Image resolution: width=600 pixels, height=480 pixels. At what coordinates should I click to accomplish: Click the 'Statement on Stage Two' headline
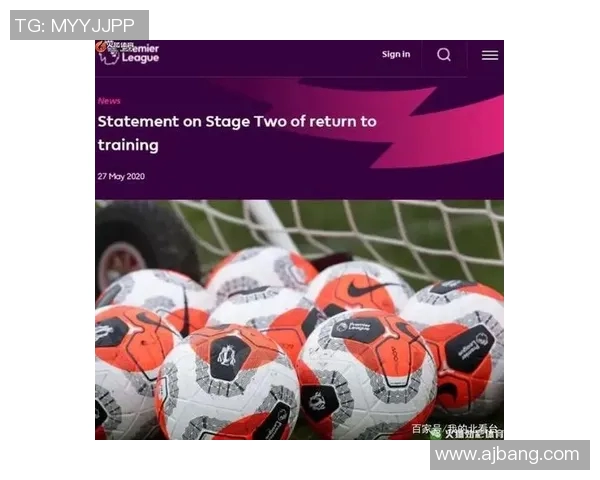[x=237, y=133]
